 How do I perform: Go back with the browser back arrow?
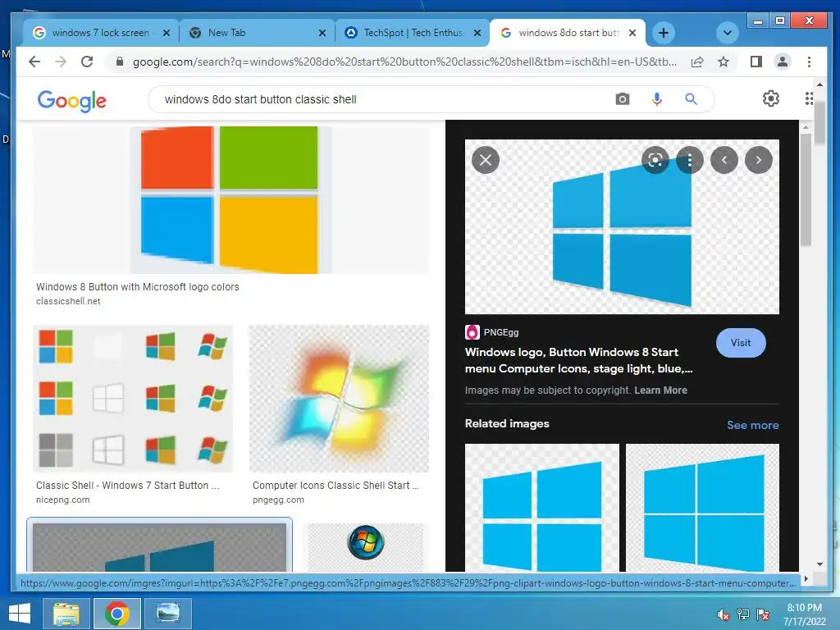[34, 62]
